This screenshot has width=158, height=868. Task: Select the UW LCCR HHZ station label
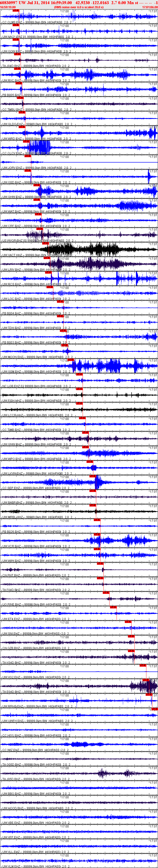point(37,415)
